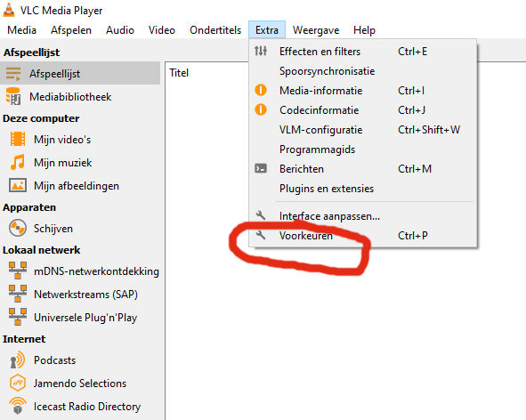Click the Jamendo Selections hexagon icon
Screen dimensions: 526x420
[x=18, y=383]
